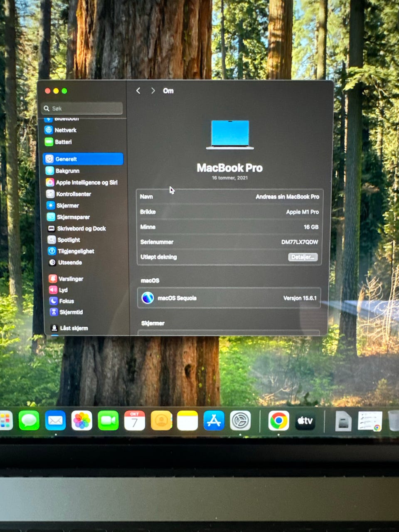Click the Detaljer... button
The width and height of the screenshot is (399, 532).
303,257
